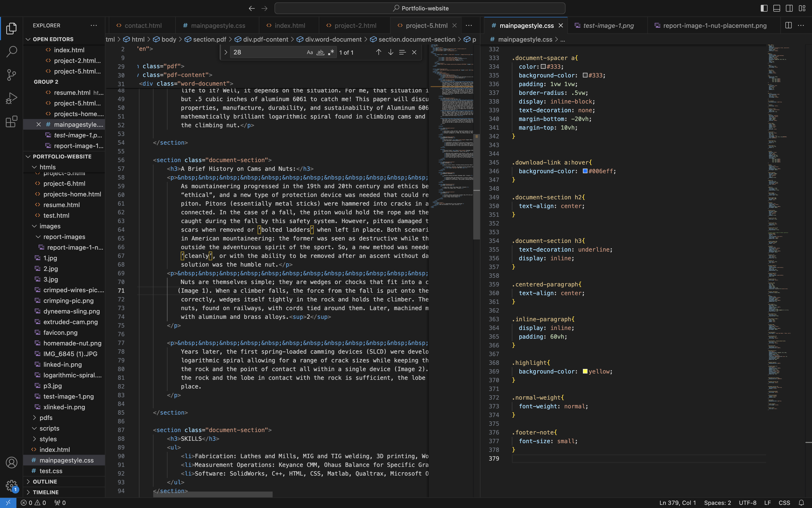Click the ports forwarded status bar item
Viewport: 812px width, 508px height.
(60, 503)
